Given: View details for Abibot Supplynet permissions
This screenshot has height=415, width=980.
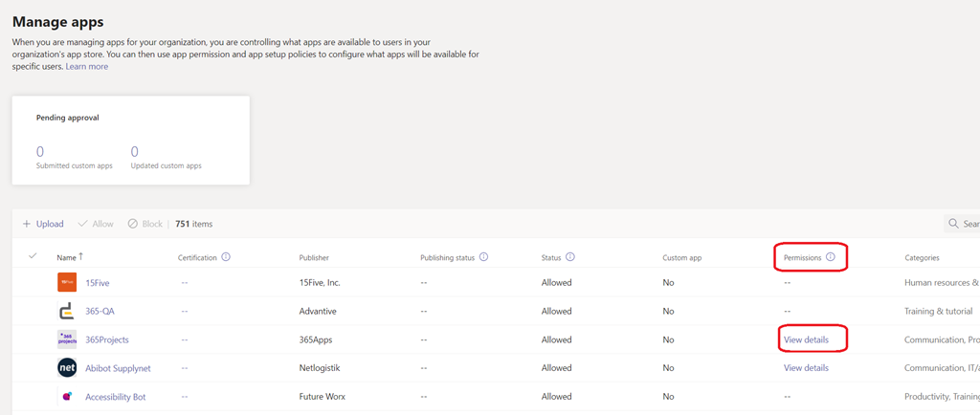Looking at the screenshot, I should click(x=806, y=368).
